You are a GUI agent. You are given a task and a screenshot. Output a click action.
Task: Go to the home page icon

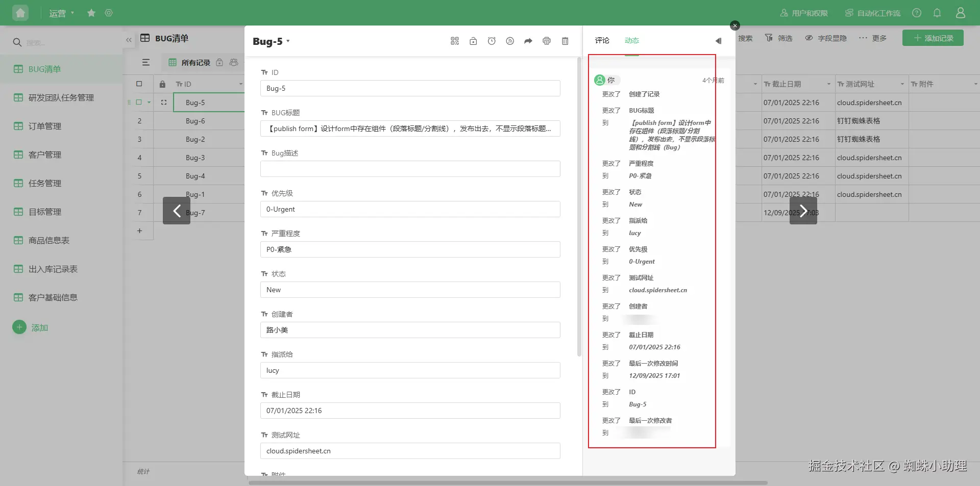pyautogui.click(x=20, y=13)
